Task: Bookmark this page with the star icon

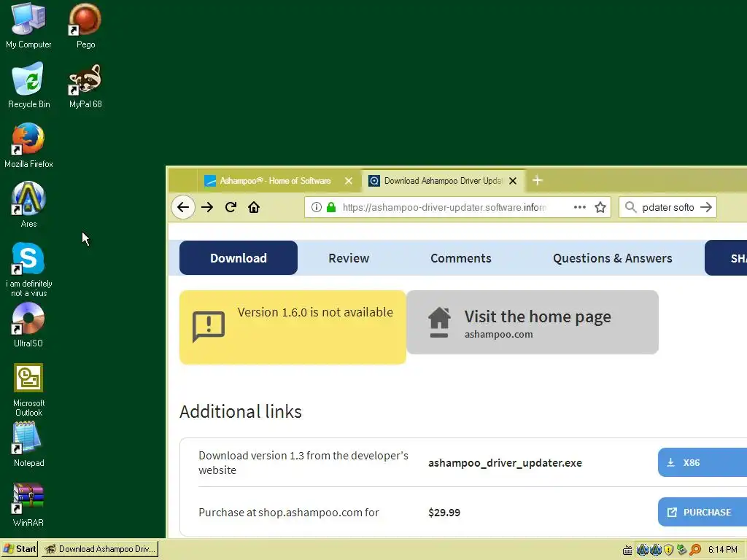Action: [x=600, y=207]
